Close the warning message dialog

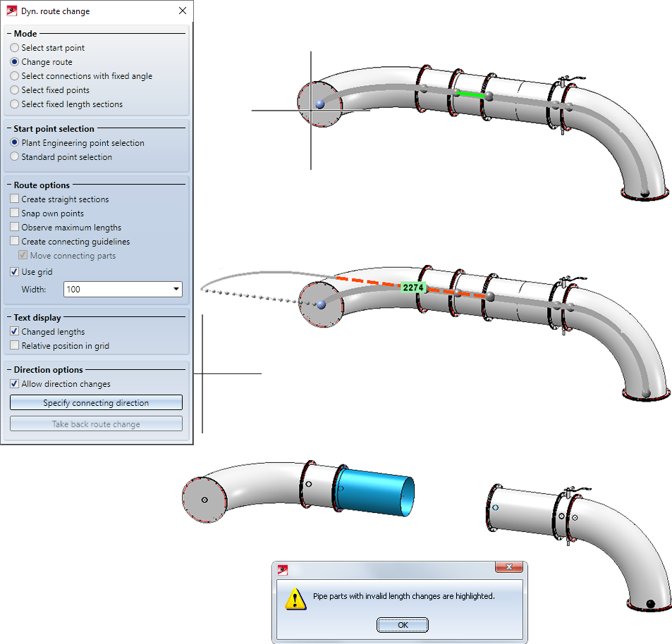click(508, 567)
